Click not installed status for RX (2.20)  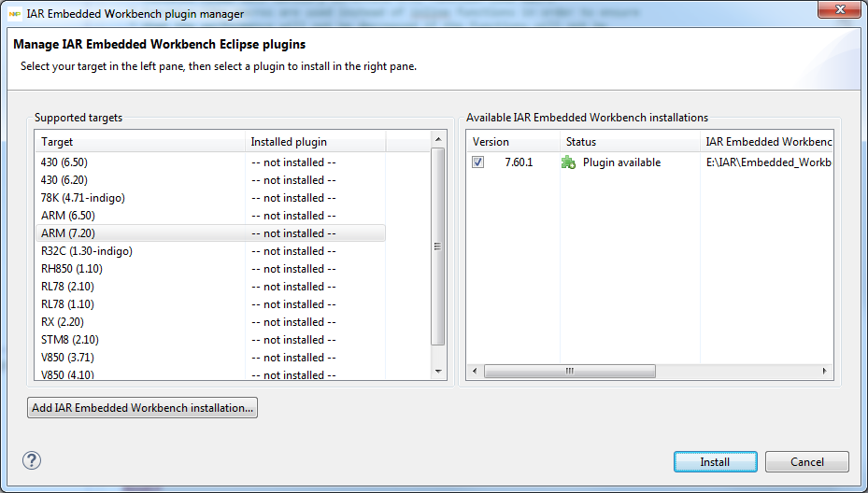coord(293,321)
